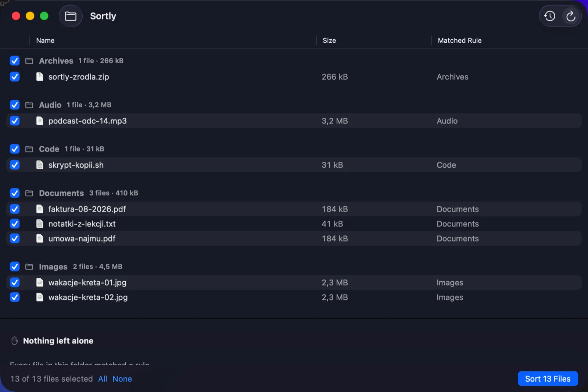588x392 pixels.
Task: Click the file icon of notatki-z-lekcji.txt
Action: coord(40,224)
